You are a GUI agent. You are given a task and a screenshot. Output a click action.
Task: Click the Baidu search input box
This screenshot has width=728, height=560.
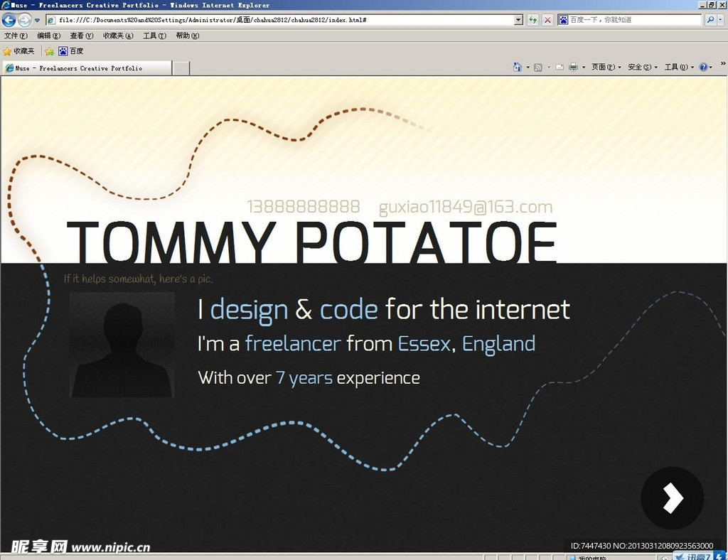[635, 19]
